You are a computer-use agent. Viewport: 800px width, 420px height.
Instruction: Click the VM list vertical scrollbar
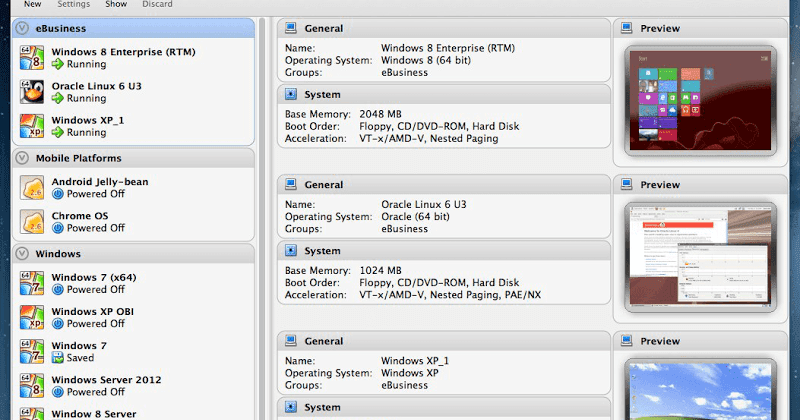[262, 219]
